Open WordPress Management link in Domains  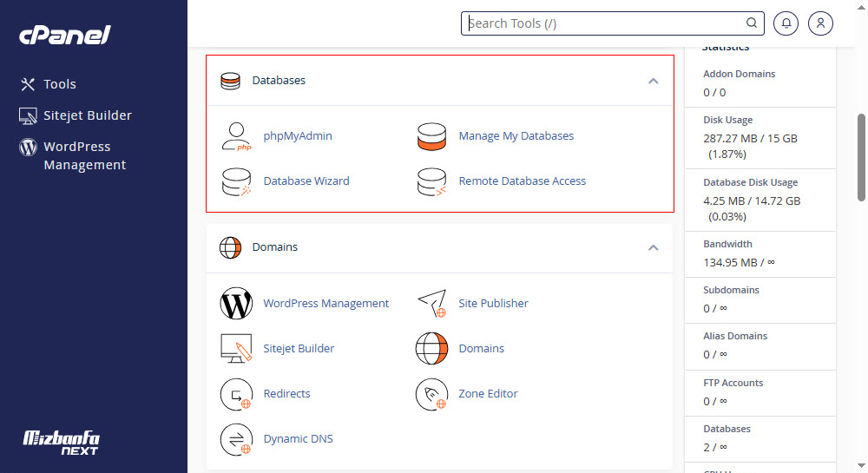pos(326,303)
